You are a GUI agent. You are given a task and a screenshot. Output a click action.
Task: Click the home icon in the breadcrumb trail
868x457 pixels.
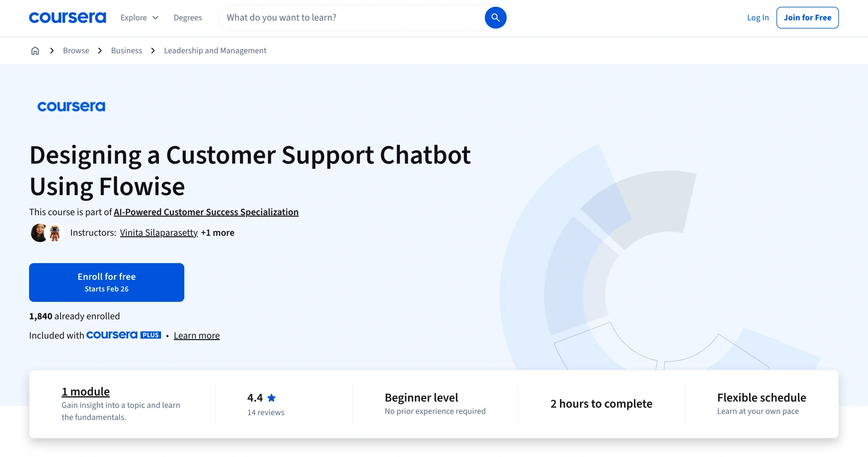point(35,50)
